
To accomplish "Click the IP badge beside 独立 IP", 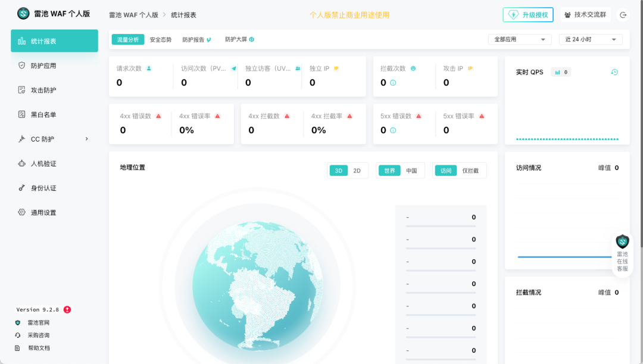I will [x=336, y=68].
